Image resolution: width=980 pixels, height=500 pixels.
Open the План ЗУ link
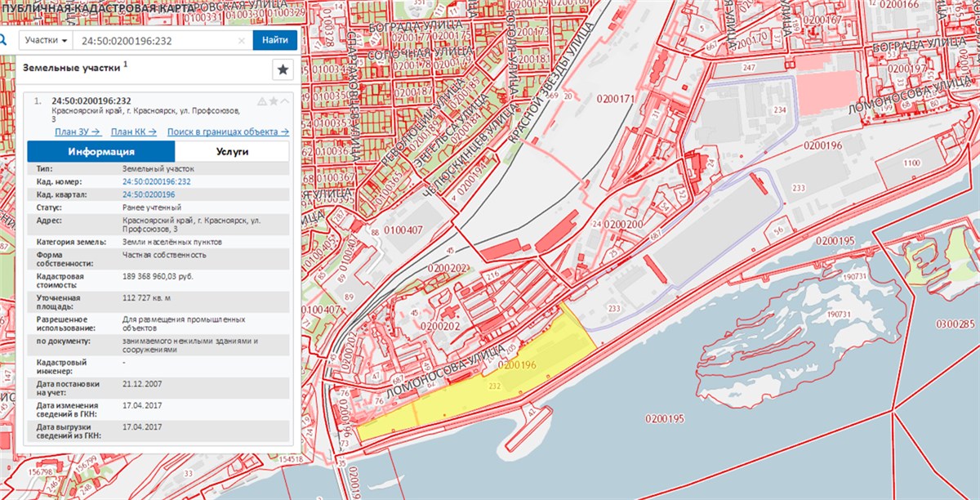point(77,132)
